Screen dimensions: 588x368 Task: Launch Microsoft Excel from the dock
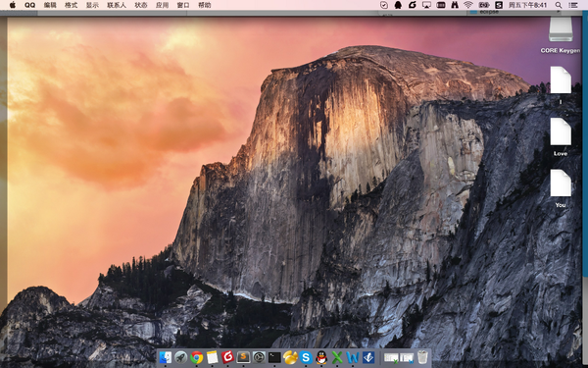[337, 357]
